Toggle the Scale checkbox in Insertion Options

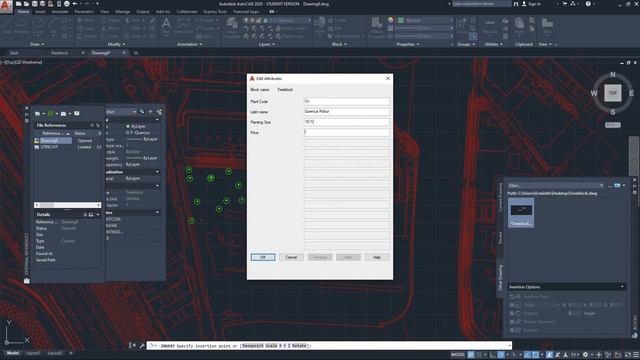[512, 305]
